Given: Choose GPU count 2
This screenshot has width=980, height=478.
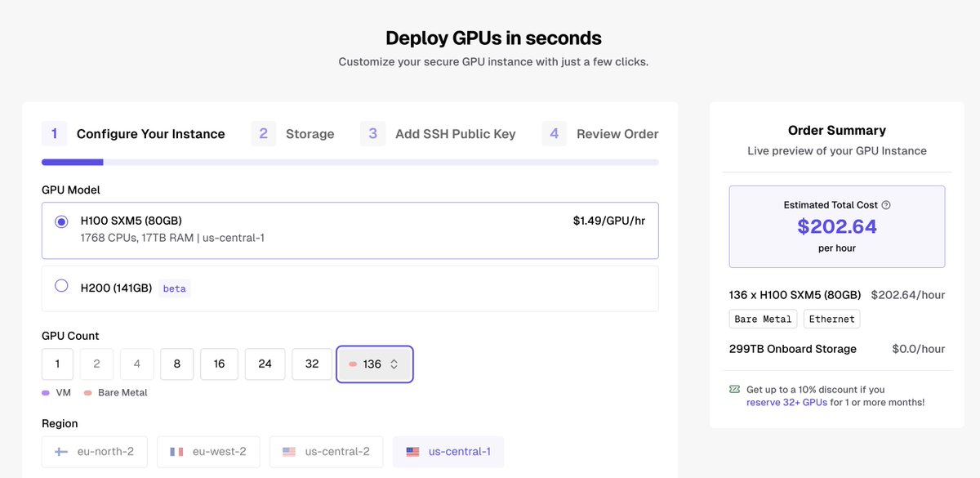Looking at the screenshot, I should click(97, 364).
